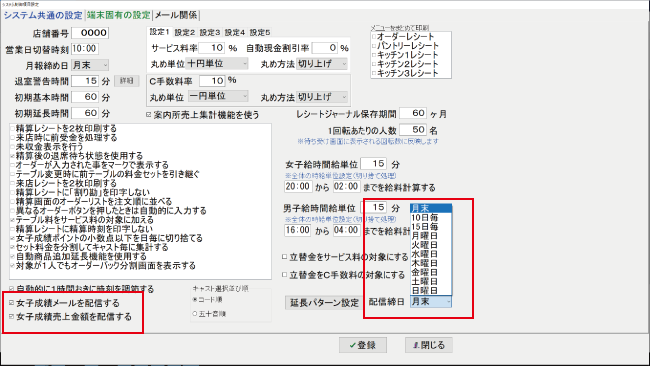Toggle 来店時に前受金を処理する option
The height and width of the screenshot is (366, 650).
(x=13, y=138)
